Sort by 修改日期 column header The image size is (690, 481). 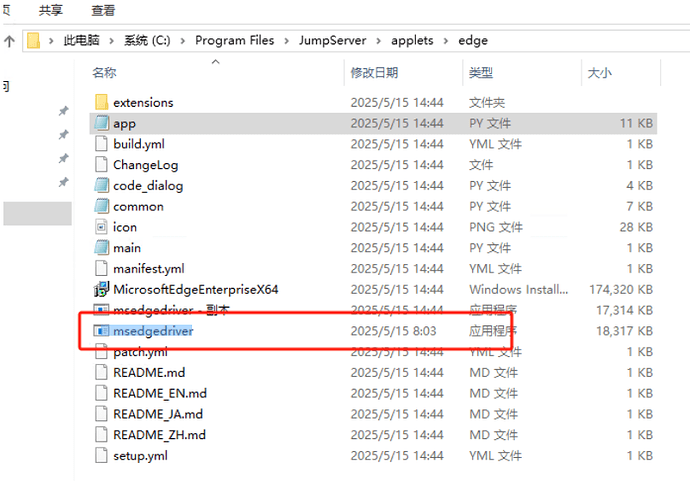point(374,72)
